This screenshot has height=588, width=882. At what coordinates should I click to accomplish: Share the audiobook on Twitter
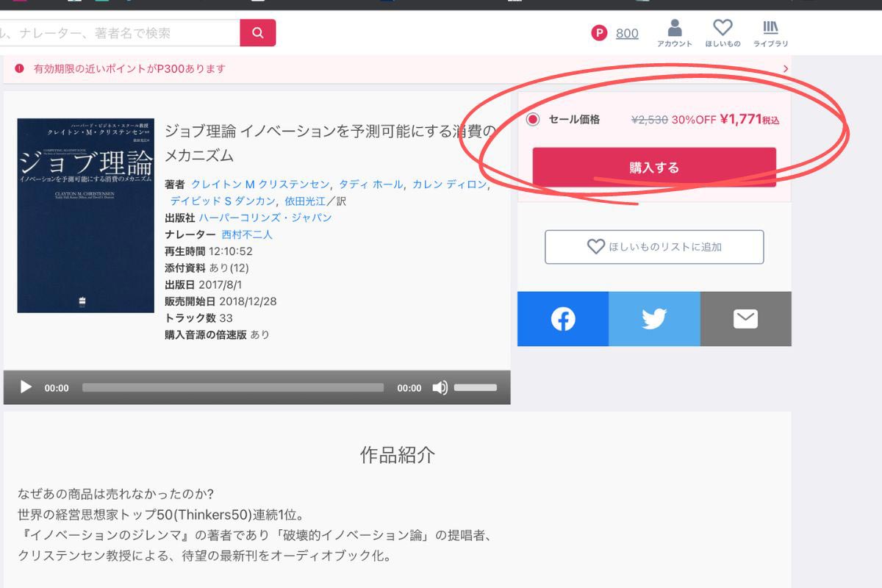pos(653,318)
